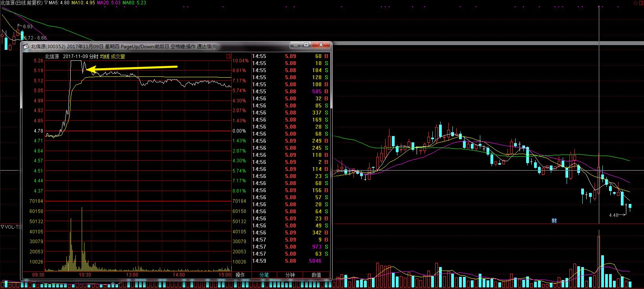Screen dimensions: 644x289
Task: Toggle the 均线 average line label
Action: [104, 56]
